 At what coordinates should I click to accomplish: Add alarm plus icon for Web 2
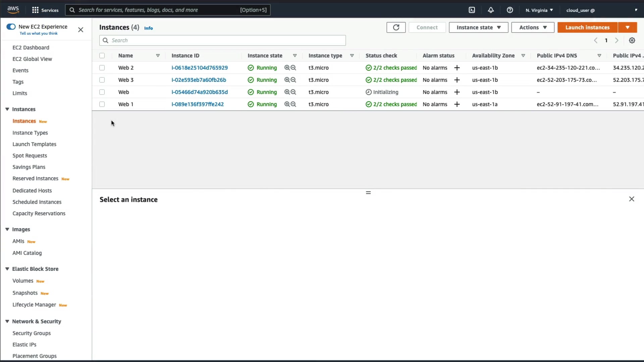click(x=457, y=68)
